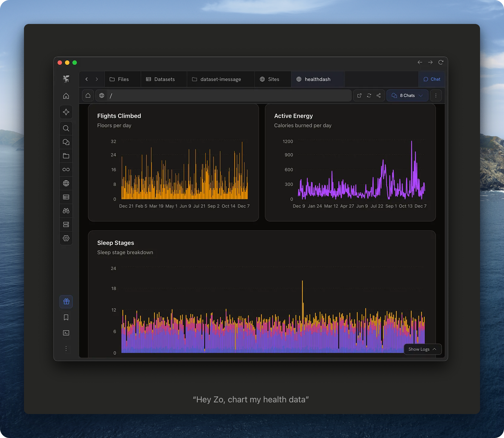The image size is (504, 438).
Task: Click the sparkle AI icon in sidebar
Action: click(66, 112)
